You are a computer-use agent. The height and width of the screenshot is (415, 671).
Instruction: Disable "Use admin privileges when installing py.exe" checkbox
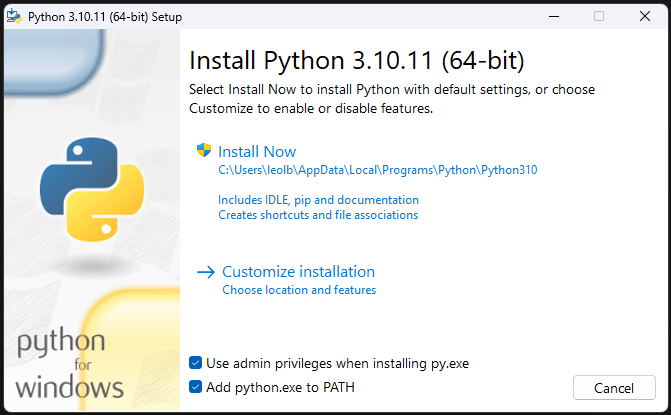(196, 363)
